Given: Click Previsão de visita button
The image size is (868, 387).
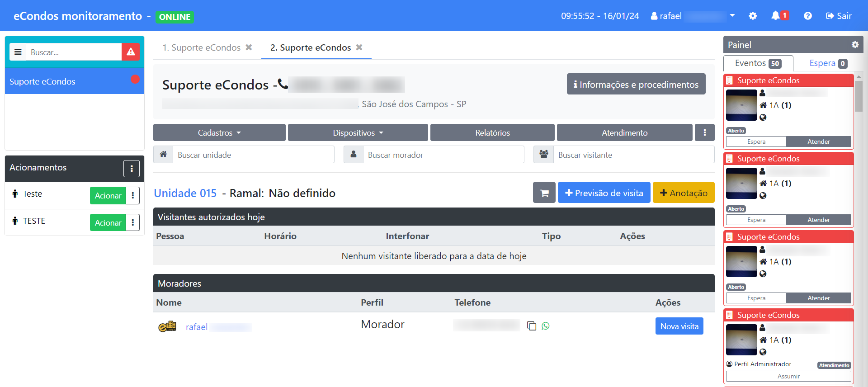Looking at the screenshot, I should (604, 193).
